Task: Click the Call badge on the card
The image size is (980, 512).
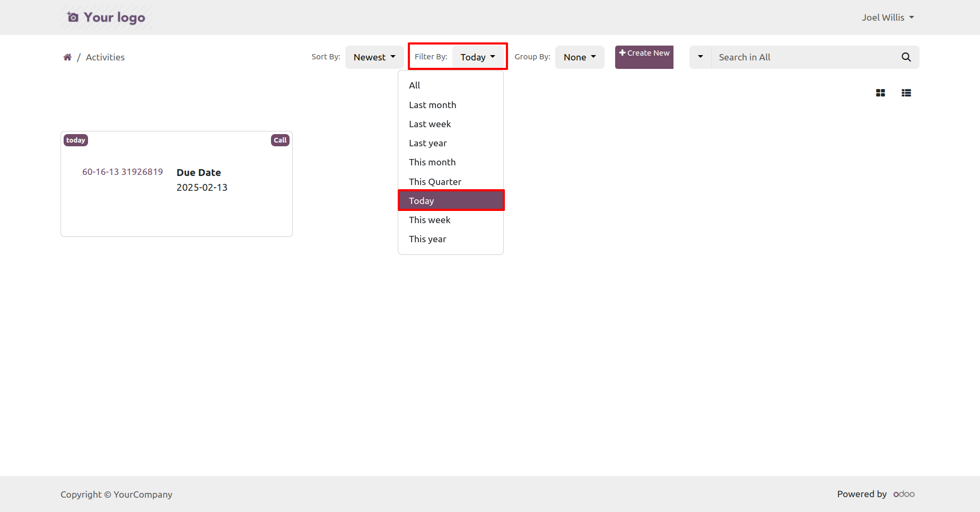Action: [x=280, y=140]
